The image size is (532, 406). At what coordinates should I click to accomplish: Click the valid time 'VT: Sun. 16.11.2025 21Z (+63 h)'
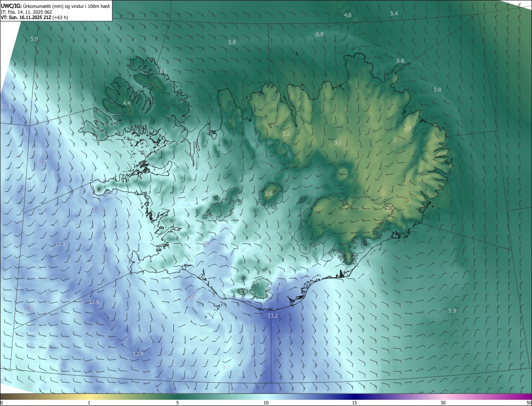click(34, 18)
